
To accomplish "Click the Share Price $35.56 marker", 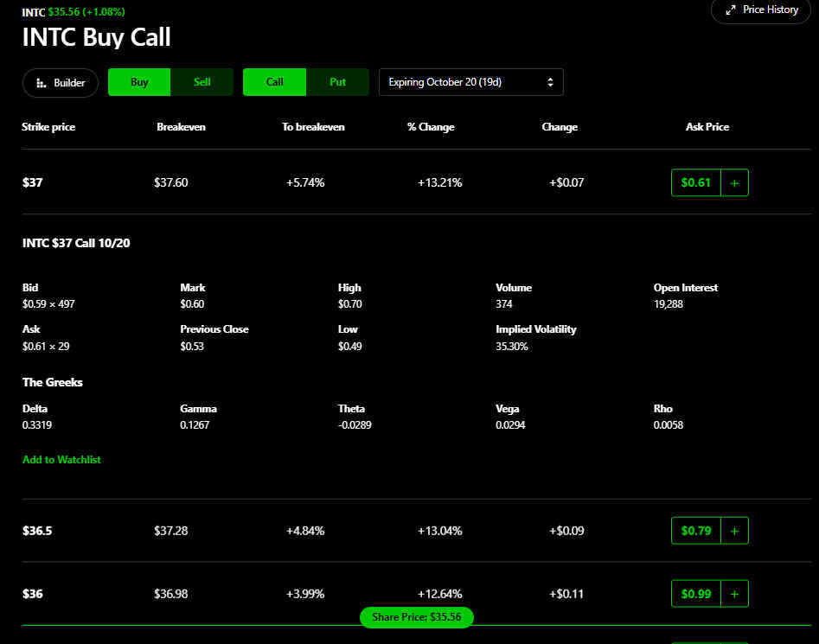I will (x=417, y=617).
